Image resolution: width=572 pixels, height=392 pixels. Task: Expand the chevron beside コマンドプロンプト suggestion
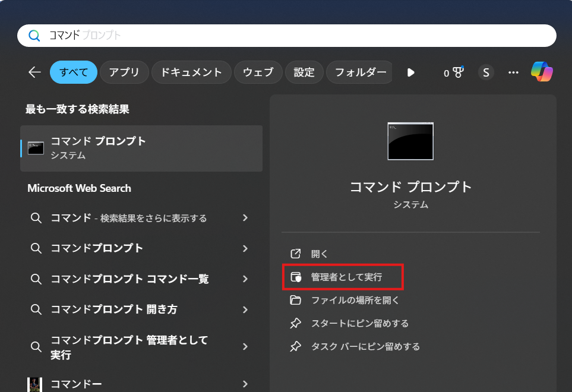click(245, 248)
